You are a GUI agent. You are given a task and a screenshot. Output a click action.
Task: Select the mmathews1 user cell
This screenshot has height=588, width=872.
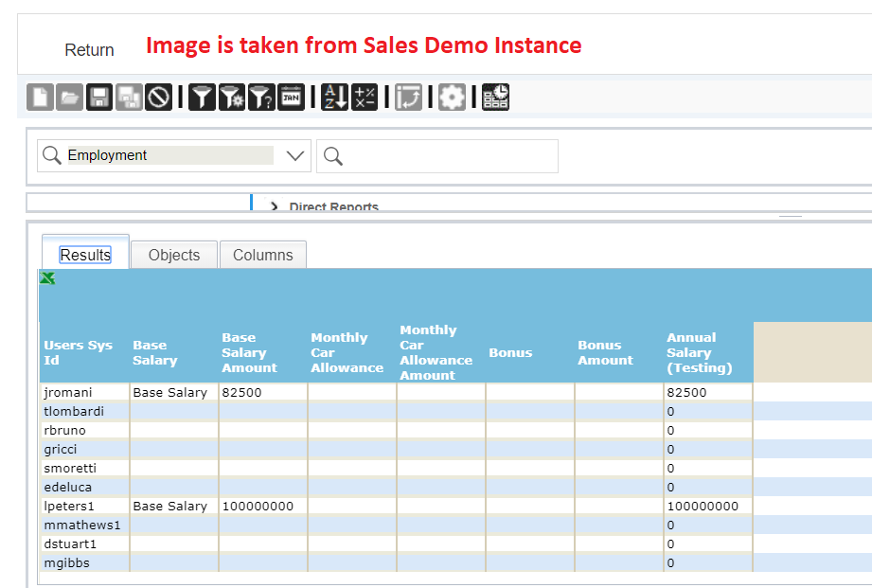(84, 525)
